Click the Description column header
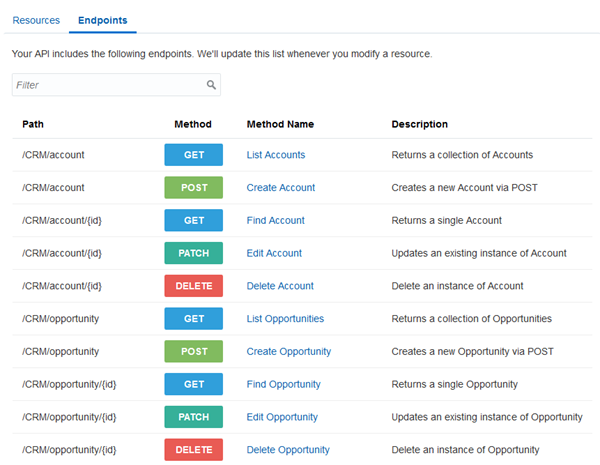Image resolution: width=600 pixels, height=465 pixels. click(419, 124)
